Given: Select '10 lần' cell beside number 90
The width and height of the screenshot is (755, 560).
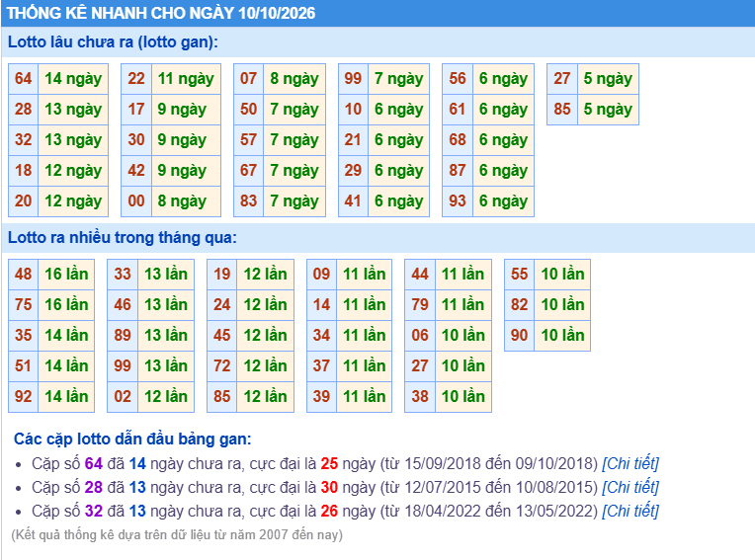Looking at the screenshot, I should pos(562,336).
